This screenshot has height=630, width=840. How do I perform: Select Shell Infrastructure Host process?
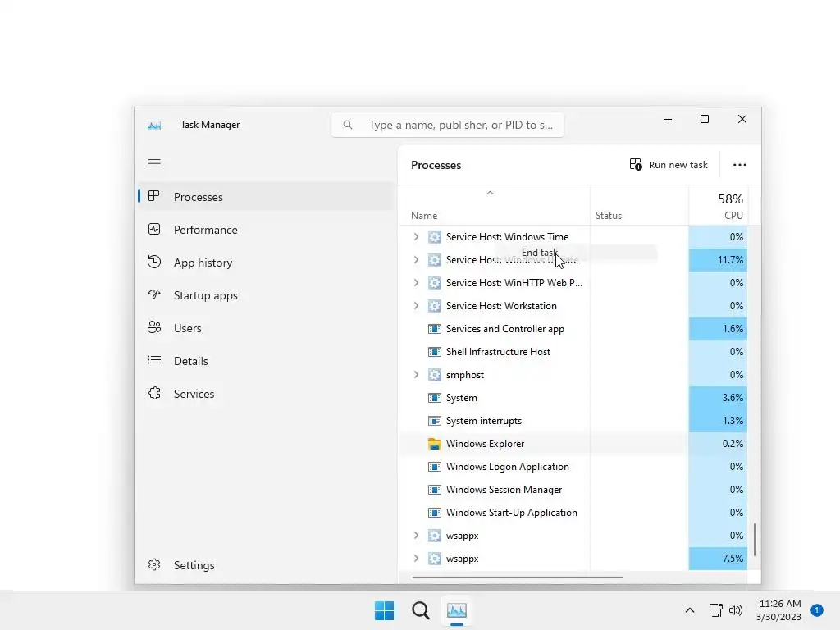[x=573, y=352]
